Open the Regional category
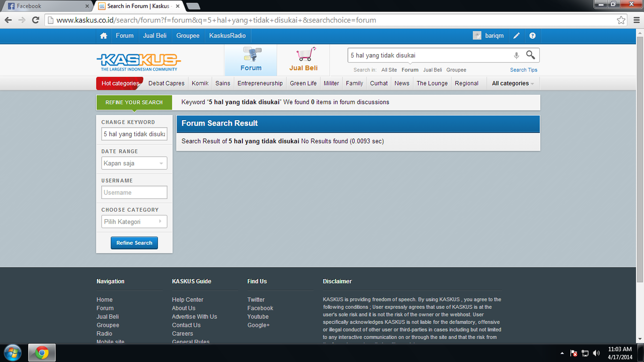Screen dimensions: 644x362 pos(467,83)
